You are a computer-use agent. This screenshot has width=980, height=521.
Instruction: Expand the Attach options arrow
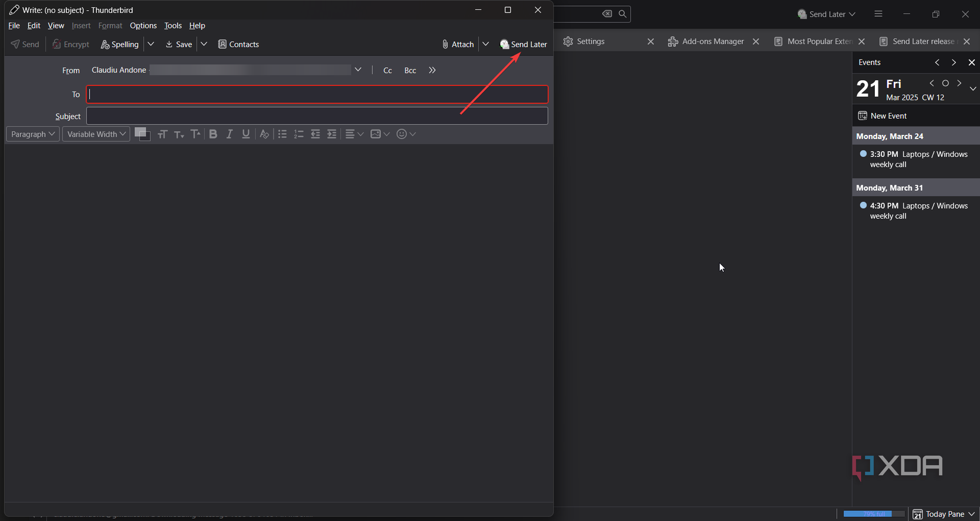tap(486, 45)
